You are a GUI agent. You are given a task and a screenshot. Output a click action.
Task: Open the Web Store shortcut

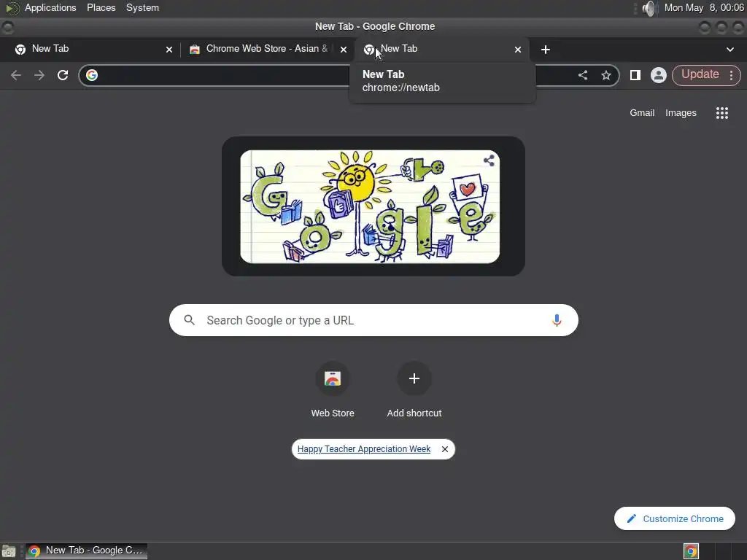[333, 391]
